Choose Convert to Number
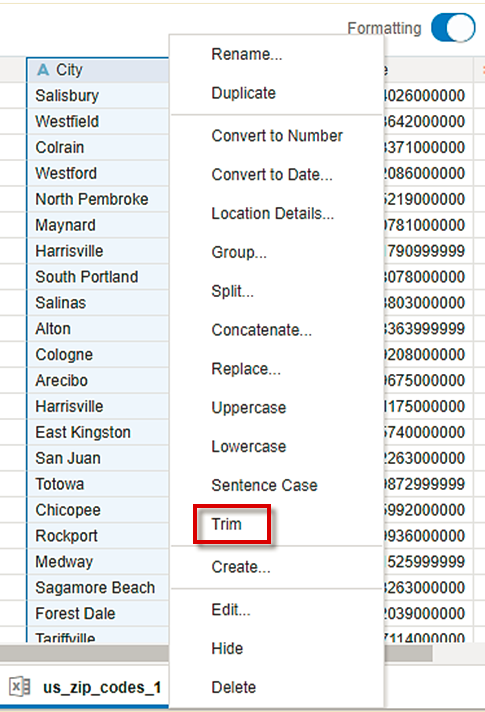This screenshot has width=485, height=712. click(277, 136)
